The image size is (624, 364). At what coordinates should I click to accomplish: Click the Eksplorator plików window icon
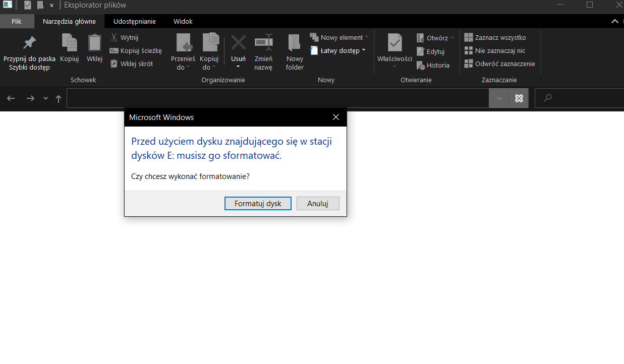7,5
